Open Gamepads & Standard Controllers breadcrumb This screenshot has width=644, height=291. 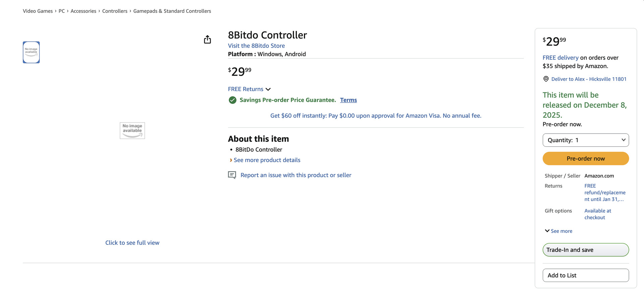tap(172, 11)
